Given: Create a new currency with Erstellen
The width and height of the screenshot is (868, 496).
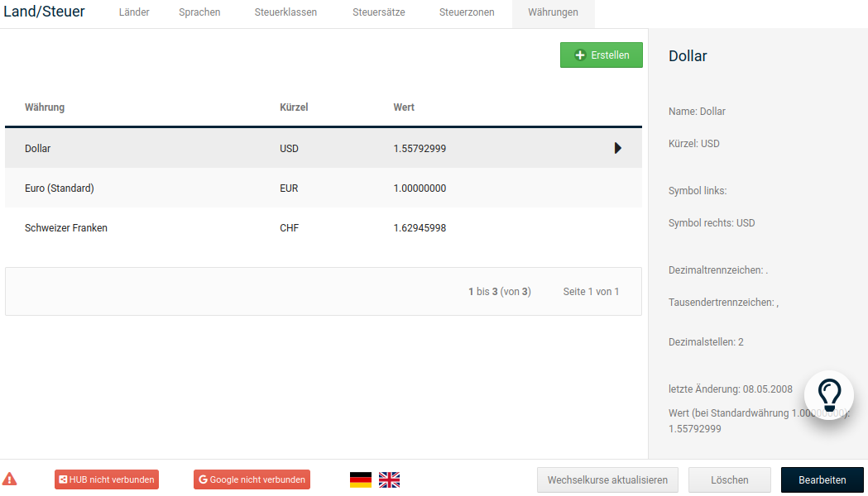Looking at the screenshot, I should [x=602, y=55].
